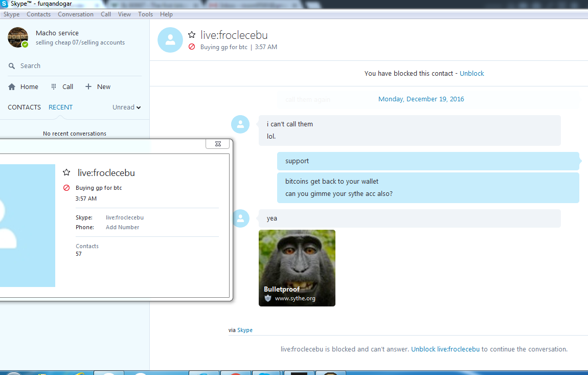Click the green online status badge

tap(25, 45)
